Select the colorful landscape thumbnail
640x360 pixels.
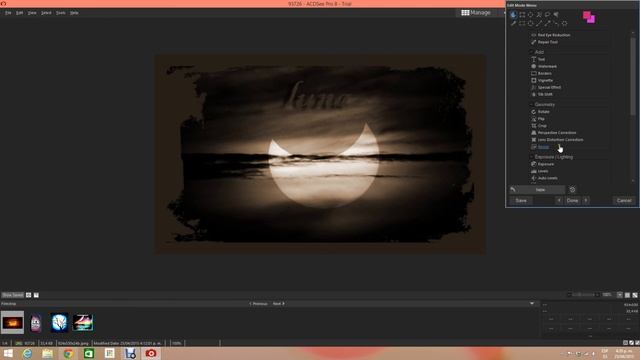(x=83, y=323)
